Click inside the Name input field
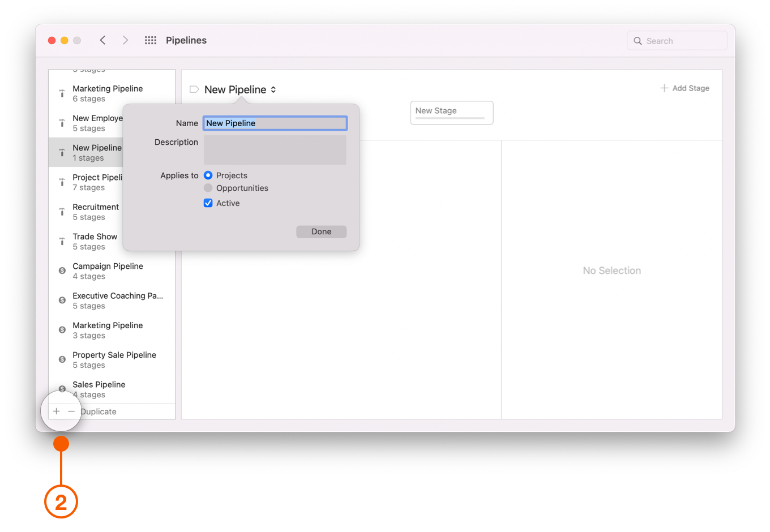This screenshot has height=532, width=770. point(275,123)
